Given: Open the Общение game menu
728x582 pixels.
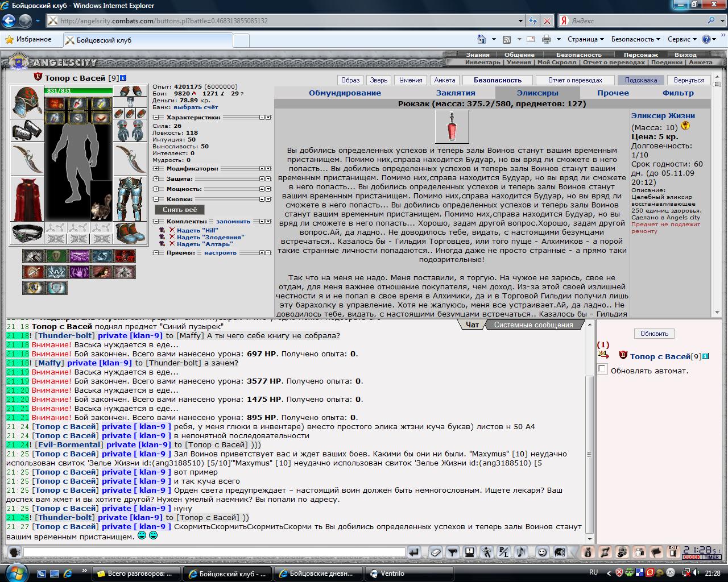Looking at the screenshot, I should click(x=519, y=55).
